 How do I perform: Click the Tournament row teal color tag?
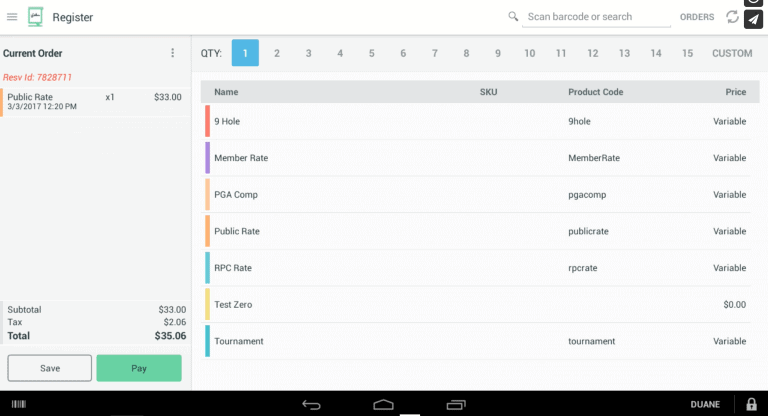207,341
